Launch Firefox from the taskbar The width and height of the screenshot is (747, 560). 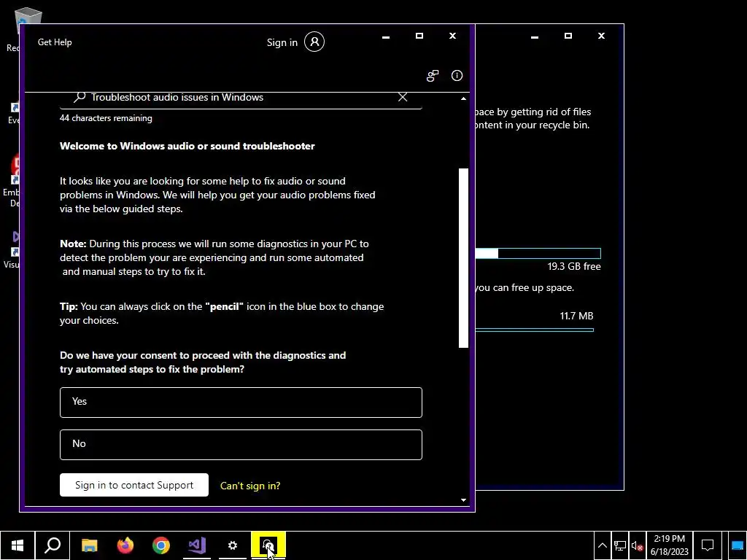coord(125,545)
